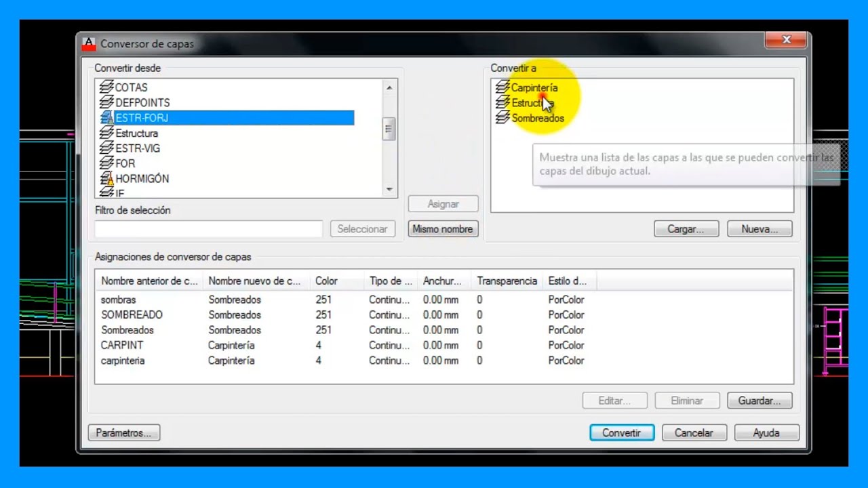Sort by Tipo de ... column header
This screenshot has width=868, height=488.
tap(391, 281)
